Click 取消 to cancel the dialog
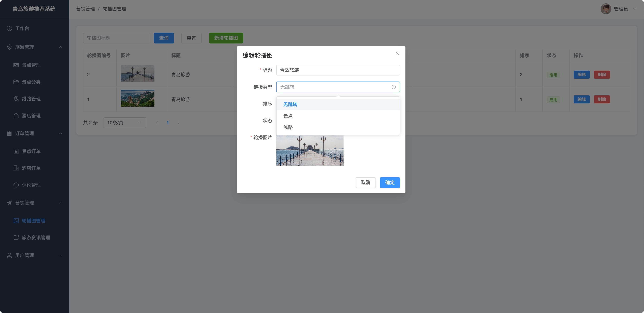The width and height of the screenshot is (644, 313). pos(366,183)
